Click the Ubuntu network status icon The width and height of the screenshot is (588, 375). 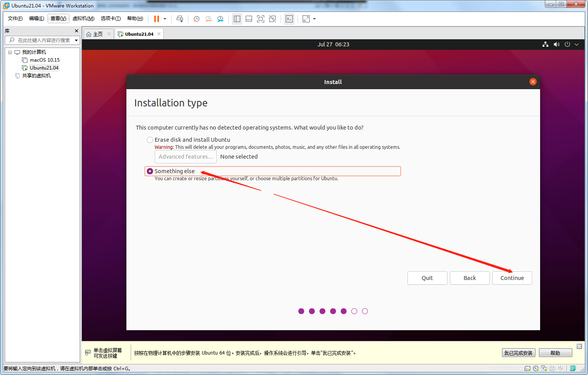tap(545, 44)
